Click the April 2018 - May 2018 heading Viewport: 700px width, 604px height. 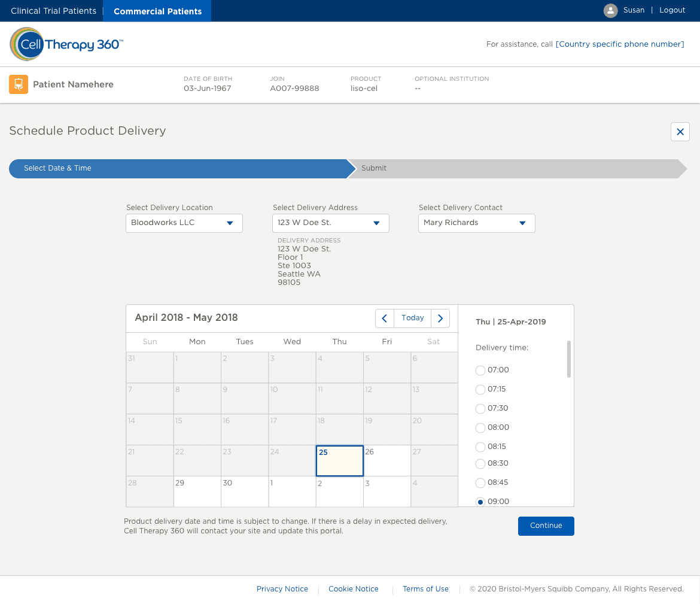click(186, 318)
